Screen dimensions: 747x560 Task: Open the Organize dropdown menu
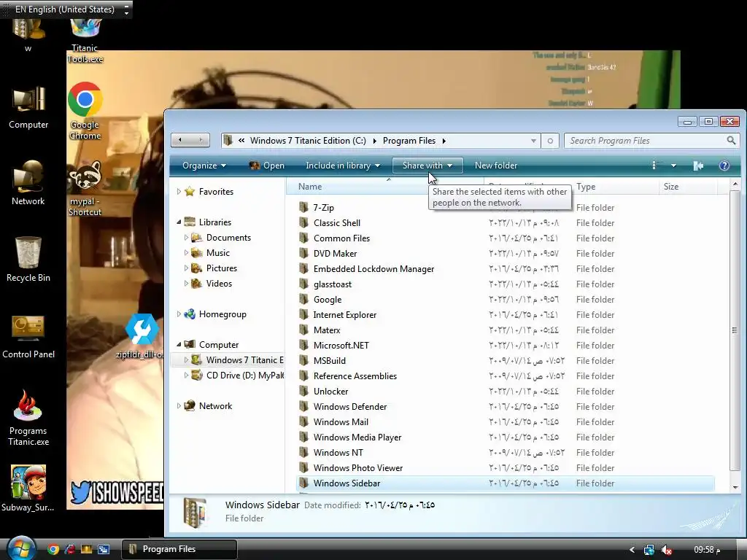pyautogui.click(x=204, y=166)
